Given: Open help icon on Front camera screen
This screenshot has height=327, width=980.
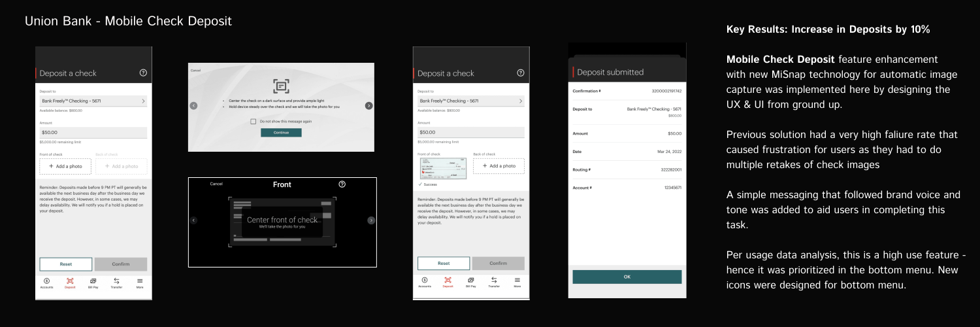Looking at the screenshot, I should point(342,184).
